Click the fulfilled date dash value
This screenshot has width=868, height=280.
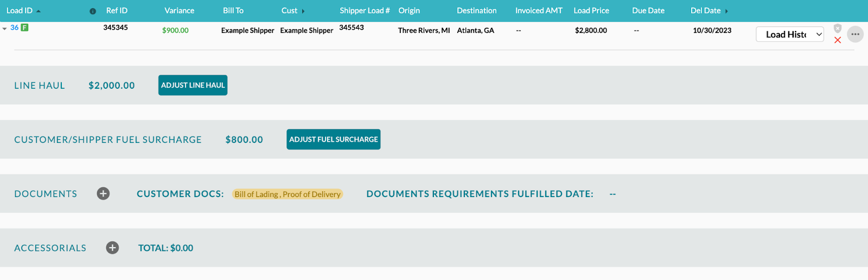point(612,194)
